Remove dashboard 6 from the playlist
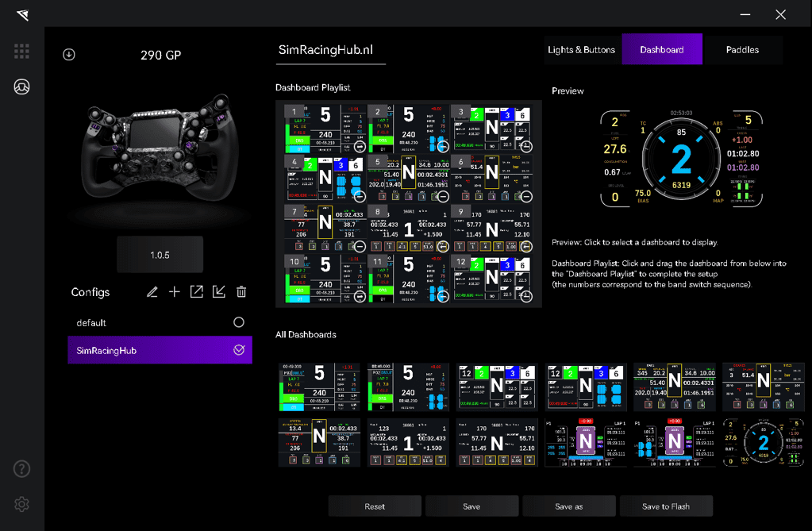Screen dimensions: 812x531 click(525, 197)
